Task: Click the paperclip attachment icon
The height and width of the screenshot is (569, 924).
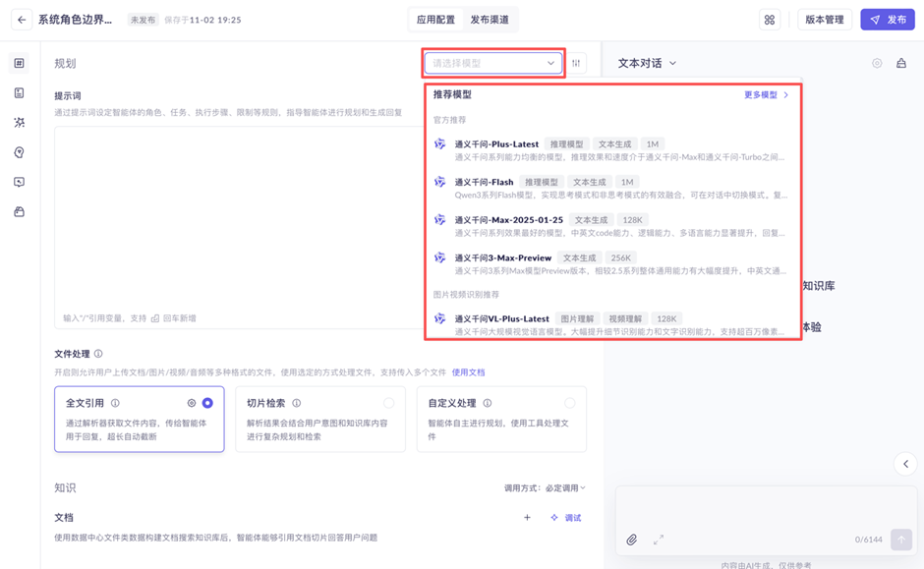Action: click(x=632, y=540)
